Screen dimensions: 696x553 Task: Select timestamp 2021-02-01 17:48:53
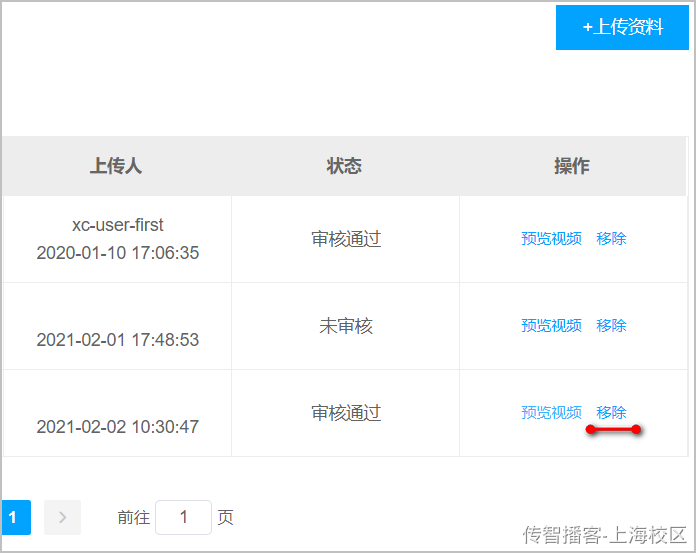118,340
